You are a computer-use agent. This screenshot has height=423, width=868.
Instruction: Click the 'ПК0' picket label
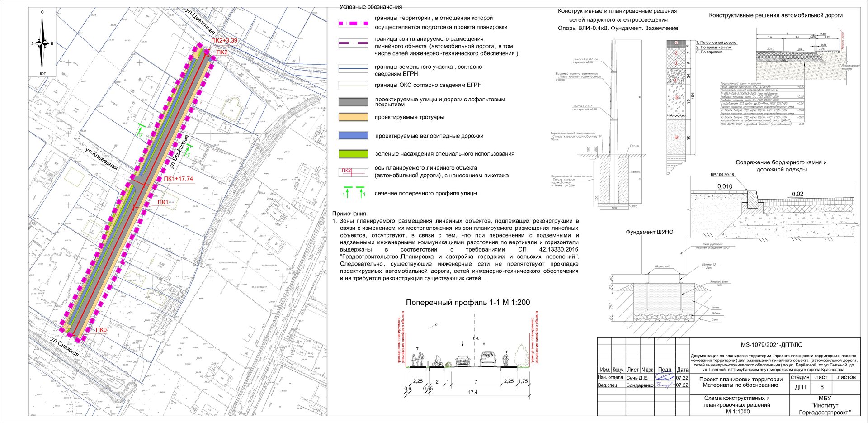[101, 330]
